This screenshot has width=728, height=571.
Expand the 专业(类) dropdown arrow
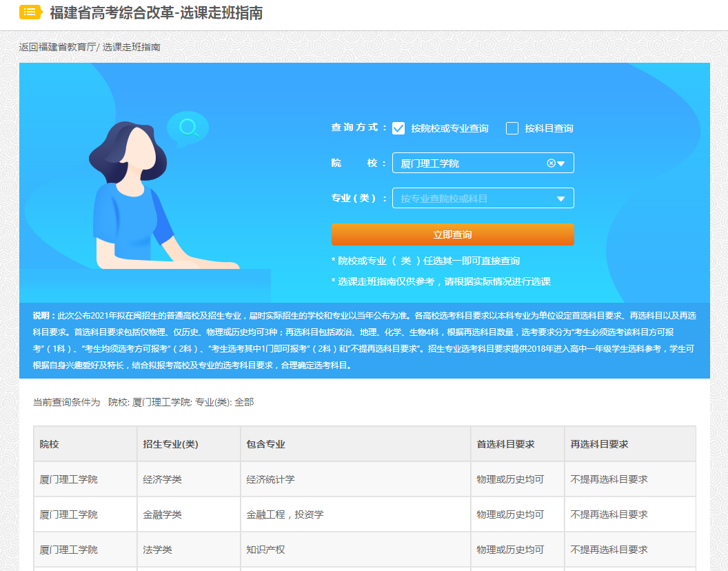pyautogui.click(x=561, y=199)
